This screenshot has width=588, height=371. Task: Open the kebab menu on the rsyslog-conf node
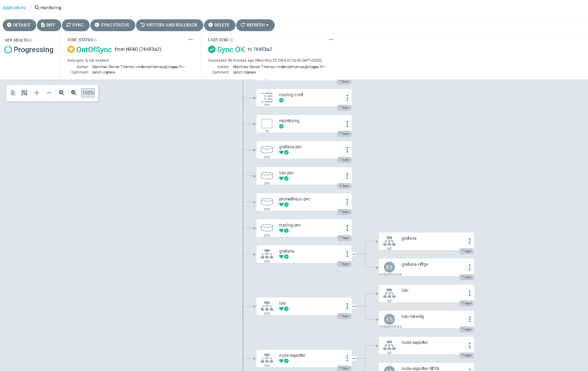[347, 98]
